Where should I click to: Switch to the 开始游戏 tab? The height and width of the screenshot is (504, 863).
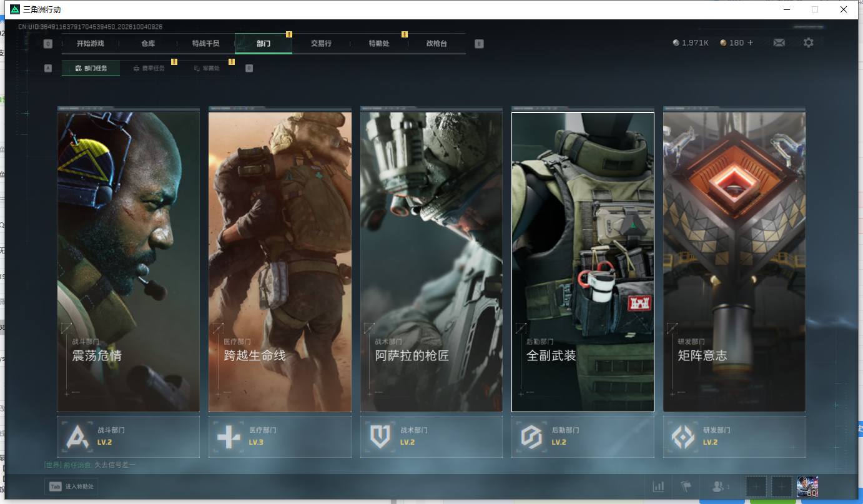tap(90, 44)
